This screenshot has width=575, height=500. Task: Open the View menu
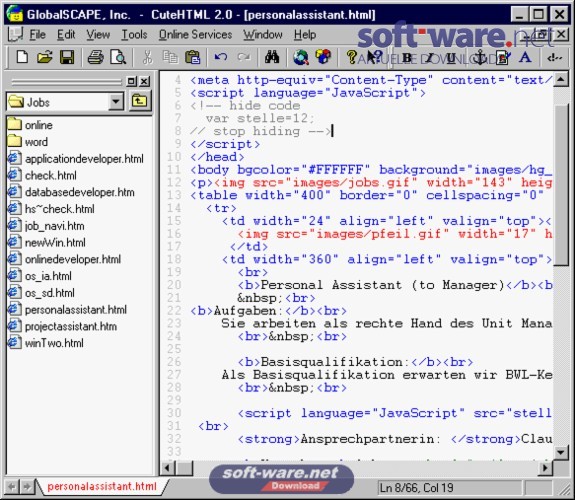98,34
